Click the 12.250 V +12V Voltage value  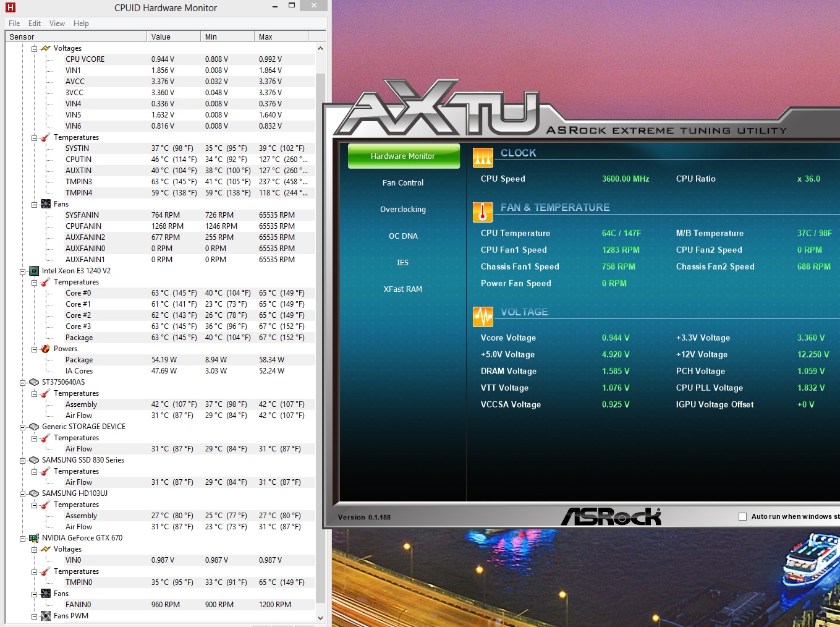pyautogui.click(x=813, y=354)
